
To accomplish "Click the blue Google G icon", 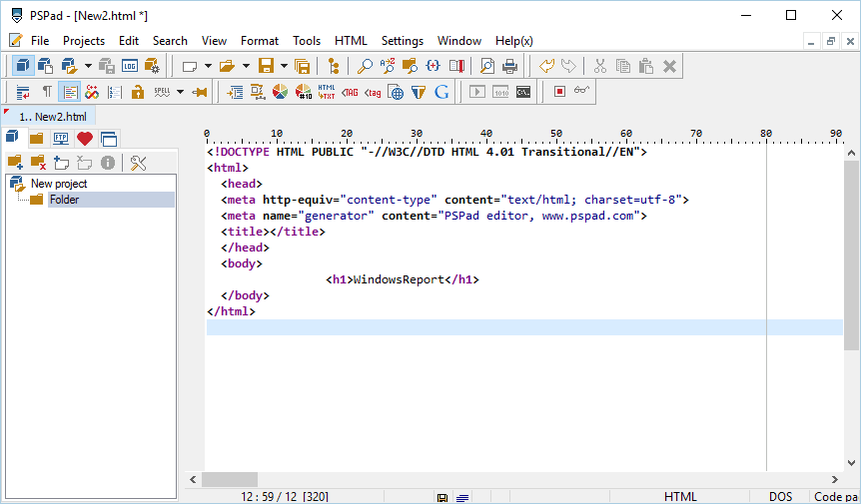I will coord(441,92).
